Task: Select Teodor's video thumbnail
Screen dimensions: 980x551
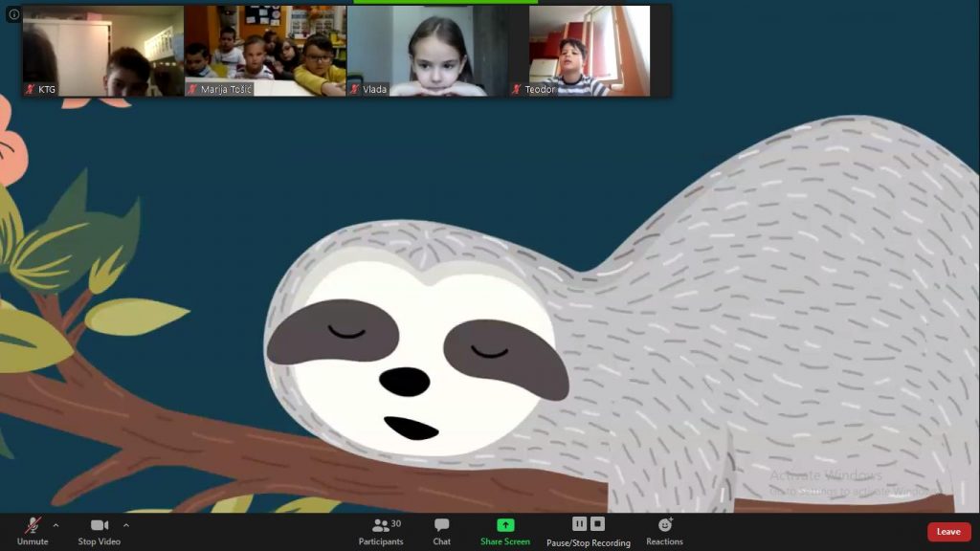Action: click(x=590, y=50)
